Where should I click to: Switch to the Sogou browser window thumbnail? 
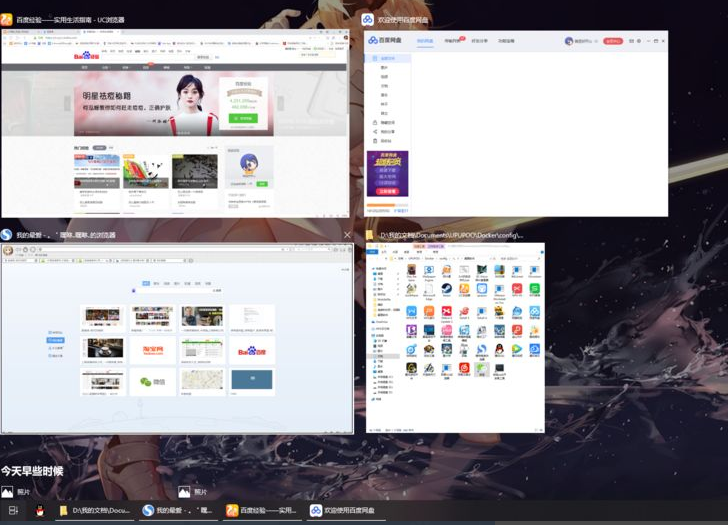[x=177, y=336]
